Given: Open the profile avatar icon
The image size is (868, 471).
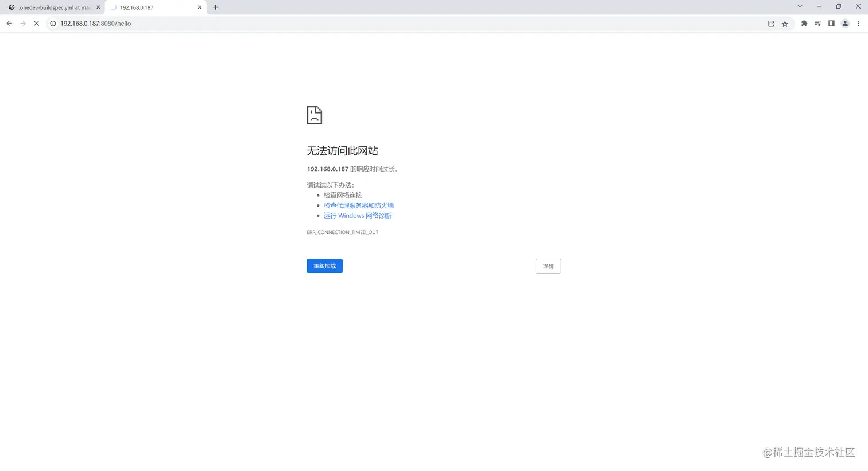Looking at the screenshot, I should click(845, 24).
